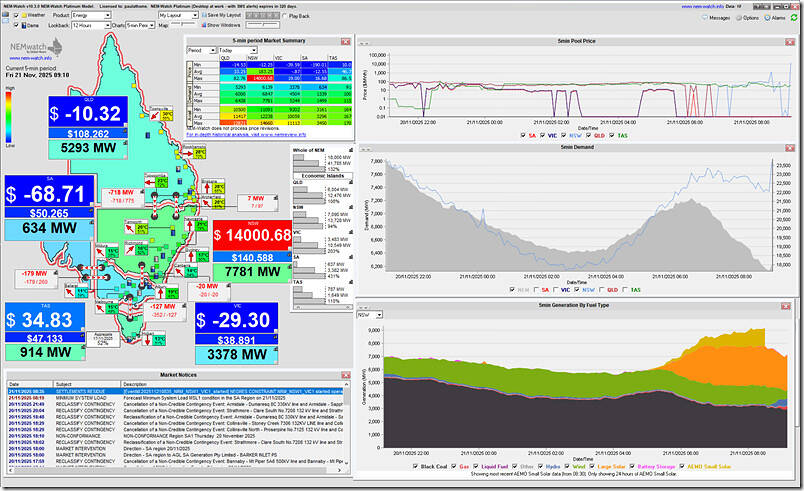
Task: Click the -179 MW SA-VIC interconnector flow label
Action: (x=34, y=277)
